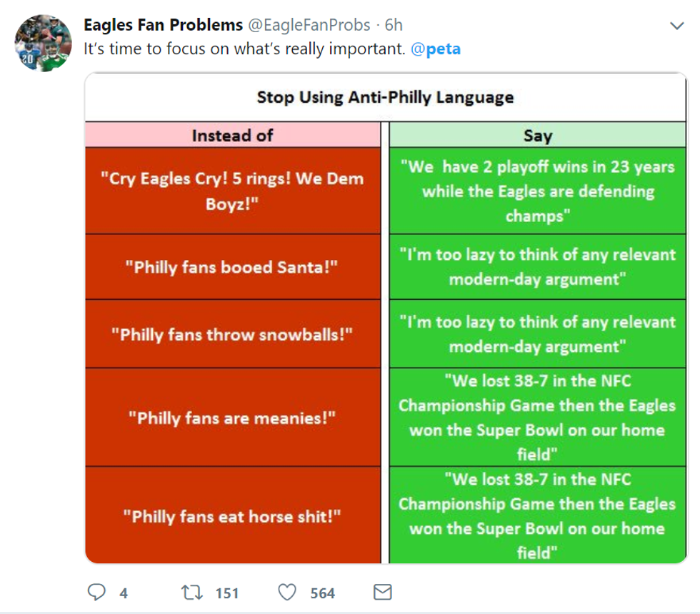
Task: Click the Eagles Fan Problems display name
Action: 164,24
